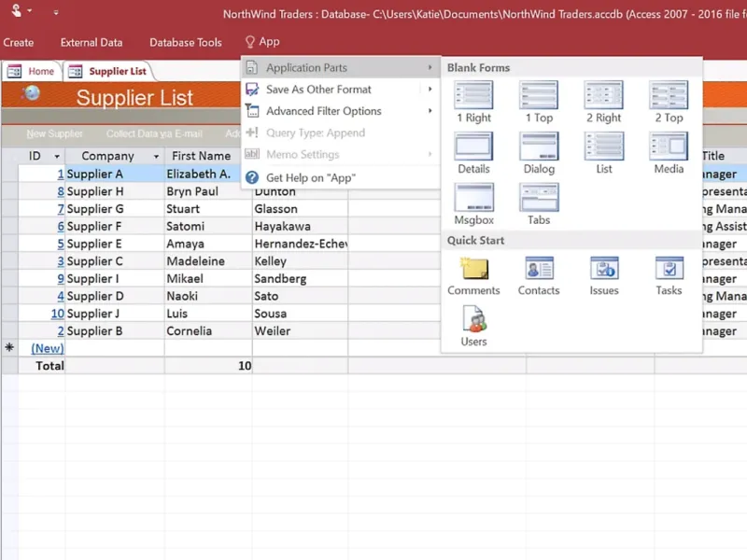This screenshot has width=747, height=560.
Task: Click the (New) record link
Action: 48,348
